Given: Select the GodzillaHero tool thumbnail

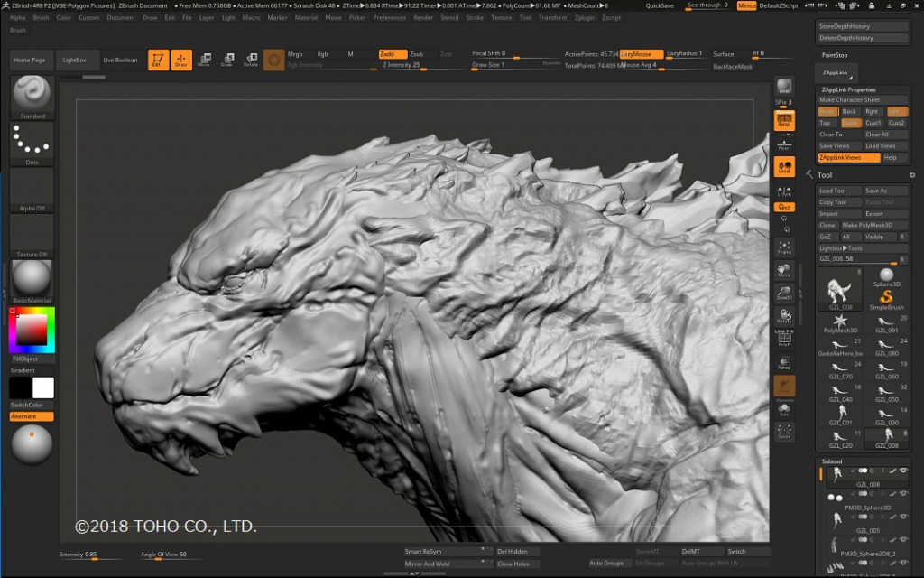Looking at the screenshot, I should click(840, 348).
